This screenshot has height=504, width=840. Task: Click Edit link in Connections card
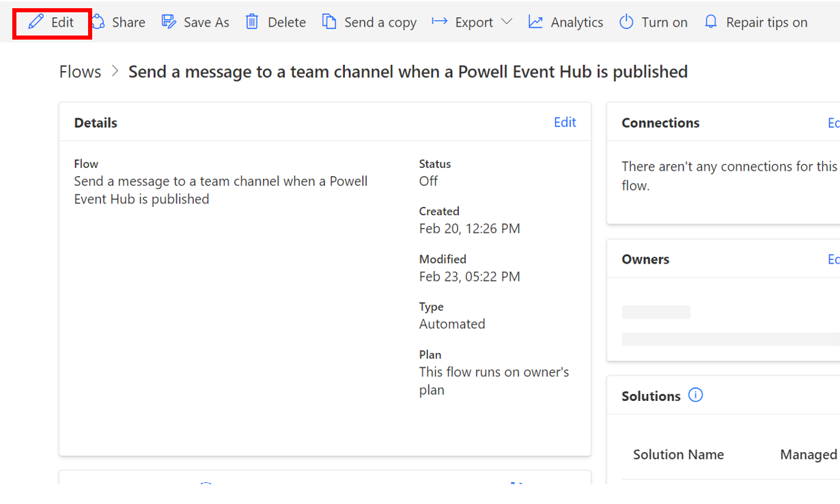click(x=834, y=123)
